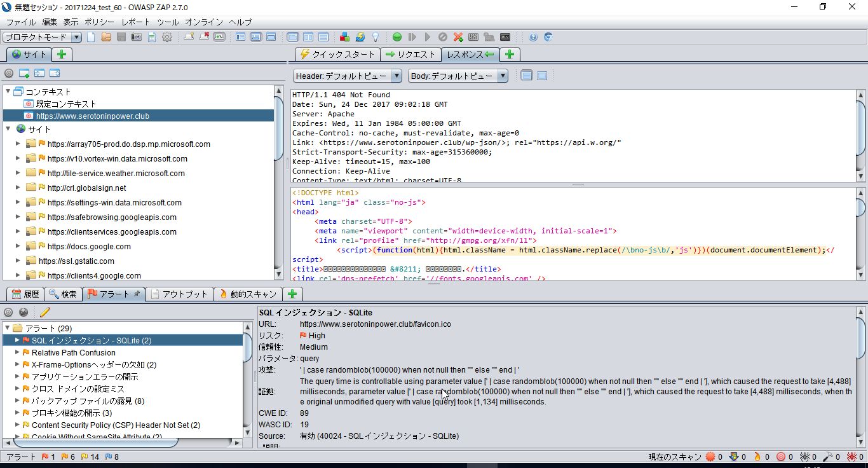The height and width of the screenshot is (468, 868).
Task: Open the Header: デフォルトビュー dropdown
Action: pyautogui.click(x=348, y=76)
